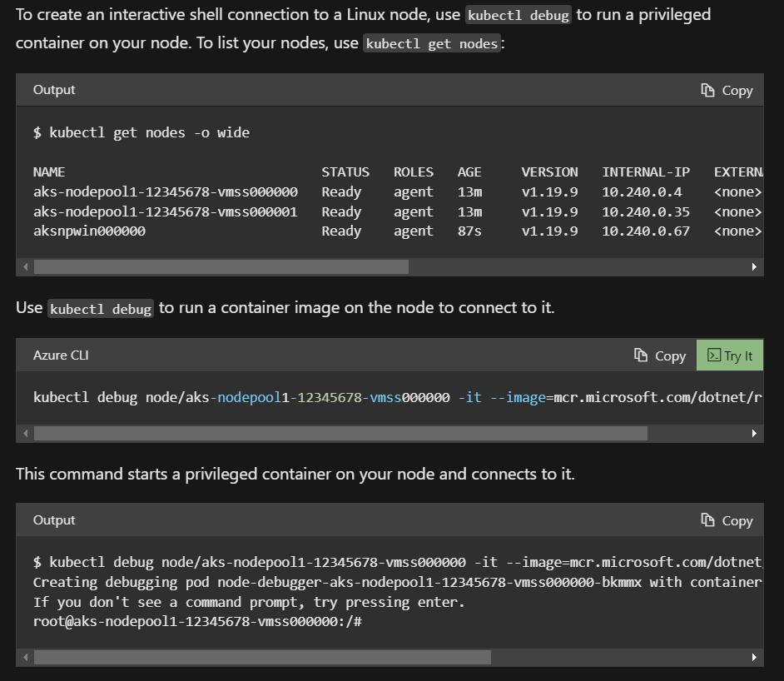
Task: Copy the kubectl get nodes output block
Action: (x=727, y=91)
